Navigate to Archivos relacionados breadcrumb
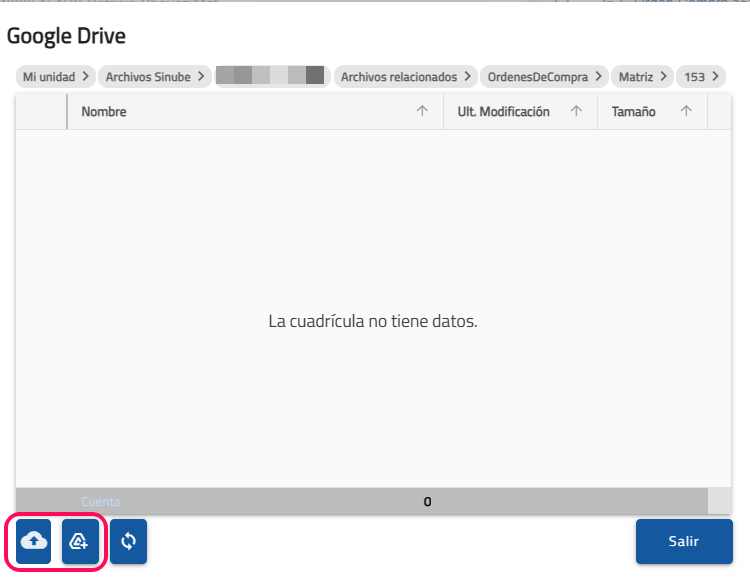Screen dimensions: 750x578 point(406,77)
